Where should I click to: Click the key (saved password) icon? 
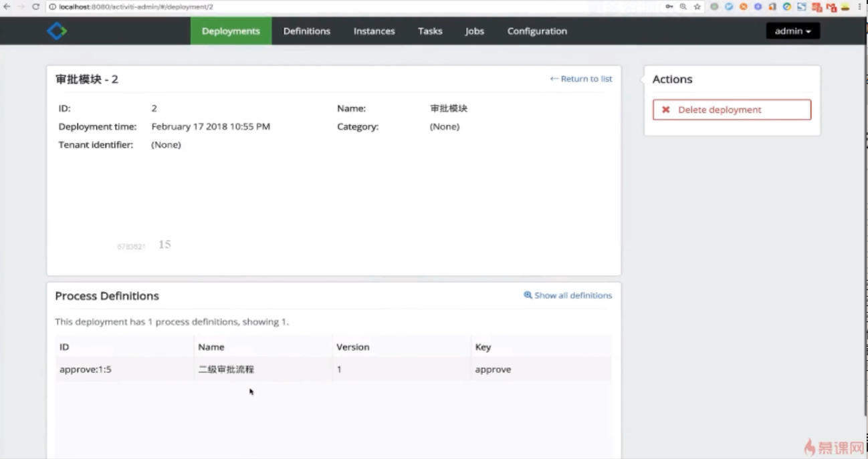669,7
